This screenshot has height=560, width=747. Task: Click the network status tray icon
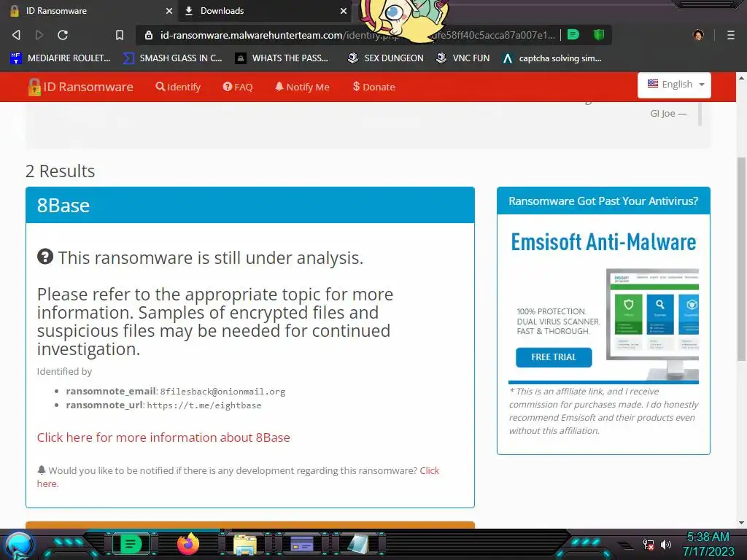(649, 544)
